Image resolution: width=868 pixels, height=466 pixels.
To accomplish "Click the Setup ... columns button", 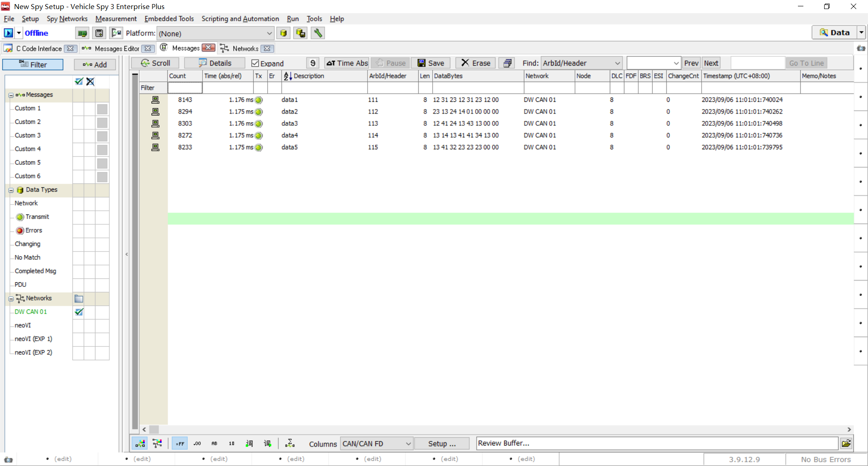I will coord(442,444).
